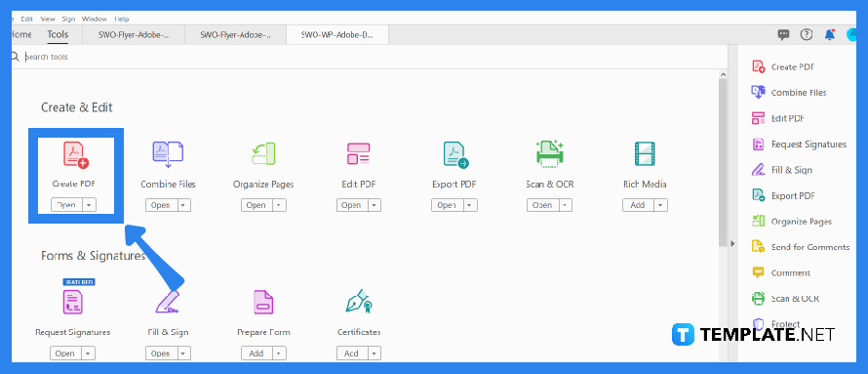Click Open button under Export PDF
Image resolution: width=868 pixels, height=374 pixels.
(x=448, y=205)
